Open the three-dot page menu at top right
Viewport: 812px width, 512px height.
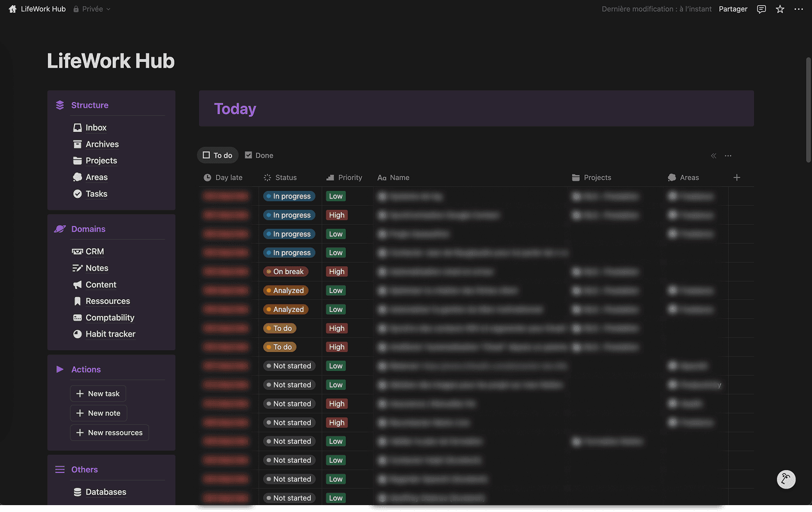pyautogui.click(x=799, y=9)
